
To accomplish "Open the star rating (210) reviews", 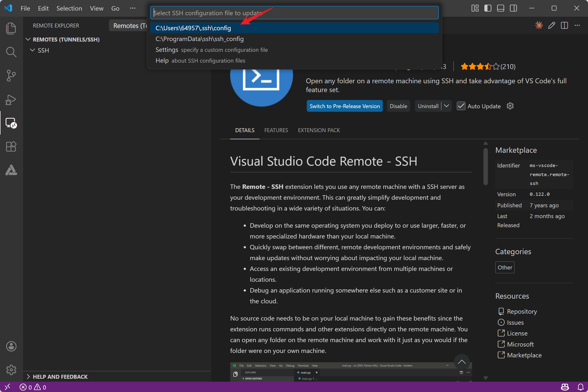I will (x=488, y=67).
